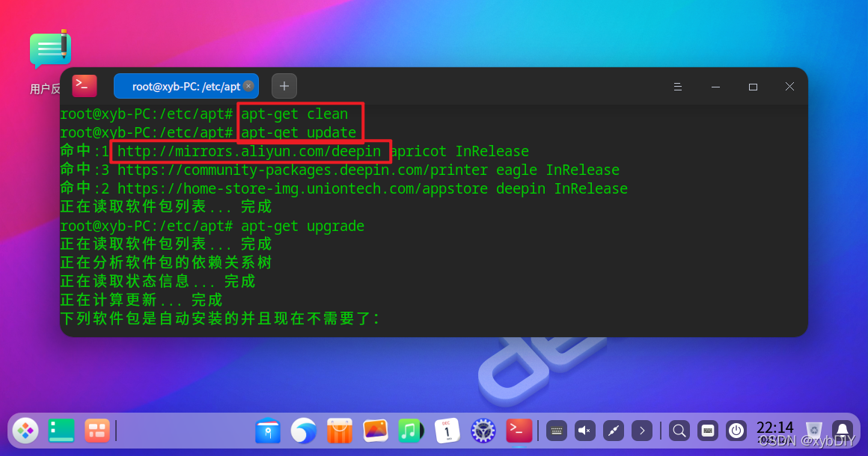Open the Control Center gear icon
This screenshot has height=456, width=868.
pos(483,431)
